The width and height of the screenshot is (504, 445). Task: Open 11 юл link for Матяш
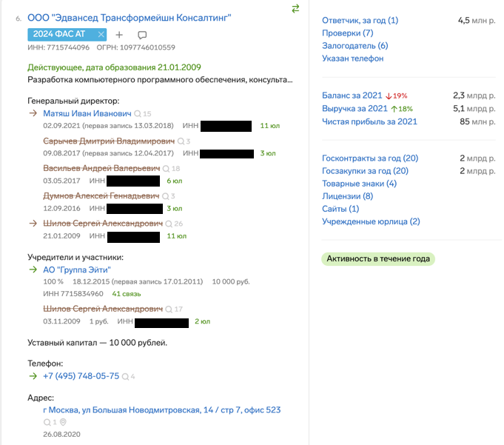(269, 126)
